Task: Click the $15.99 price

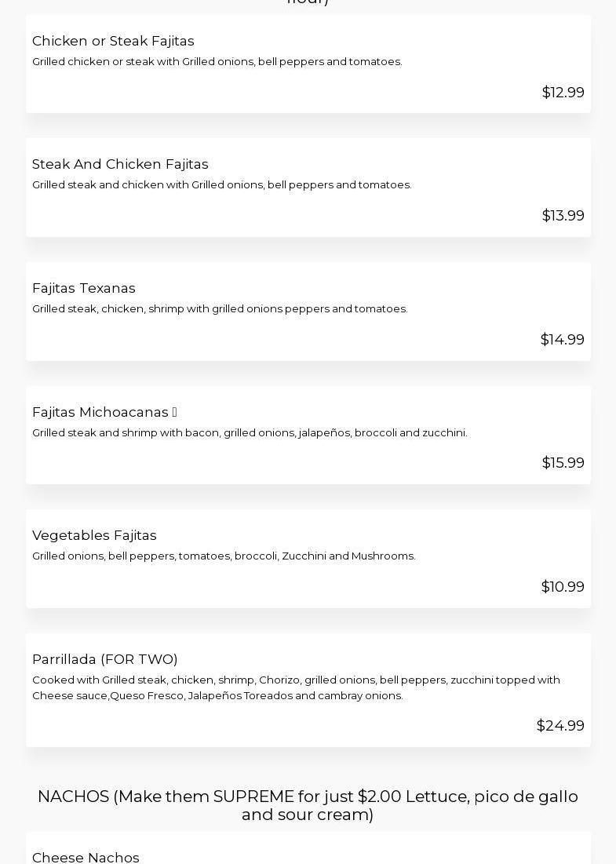Action: point(563,463)
